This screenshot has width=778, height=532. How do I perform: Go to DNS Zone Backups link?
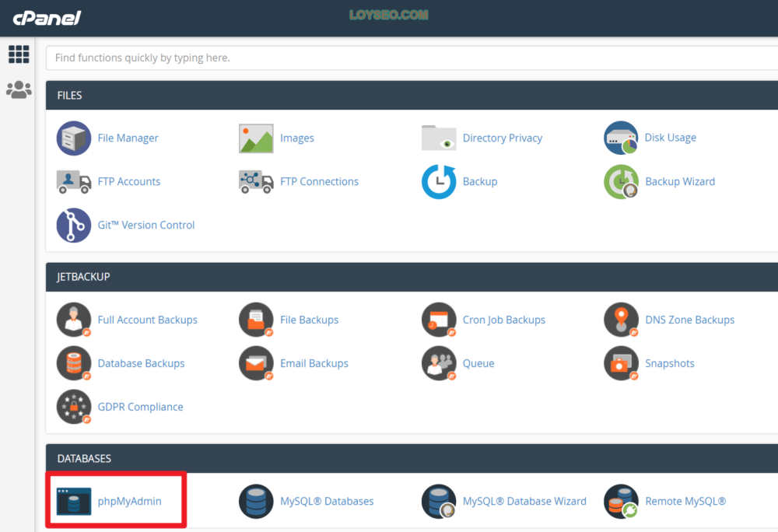pyautogui.click(x=689, y=320)
